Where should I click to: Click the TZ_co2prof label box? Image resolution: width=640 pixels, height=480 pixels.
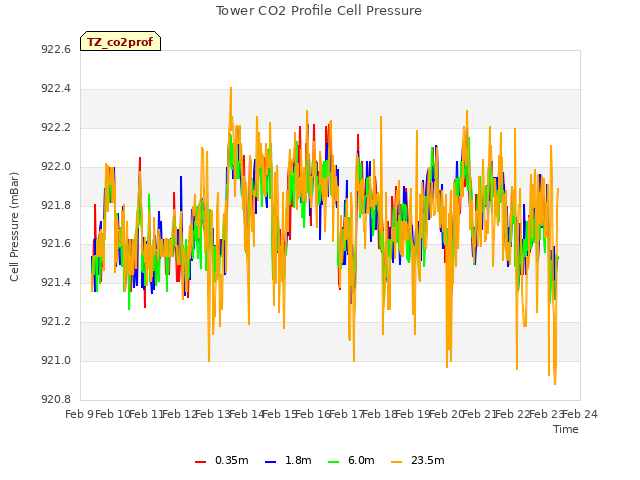point(120,41)
